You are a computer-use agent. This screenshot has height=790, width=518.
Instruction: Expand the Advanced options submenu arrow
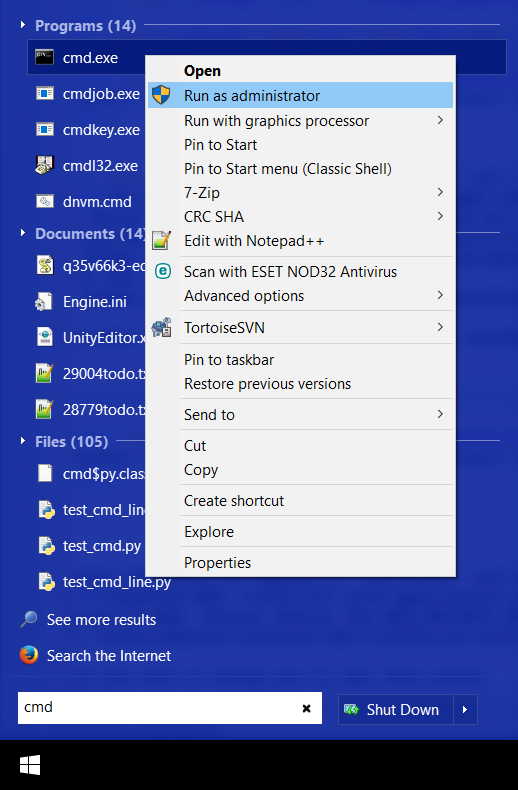tap(440, 295)
